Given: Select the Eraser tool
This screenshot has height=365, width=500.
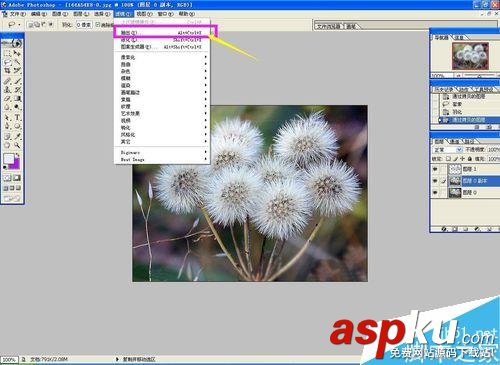Looking at the screenshot, I should 7,99.
